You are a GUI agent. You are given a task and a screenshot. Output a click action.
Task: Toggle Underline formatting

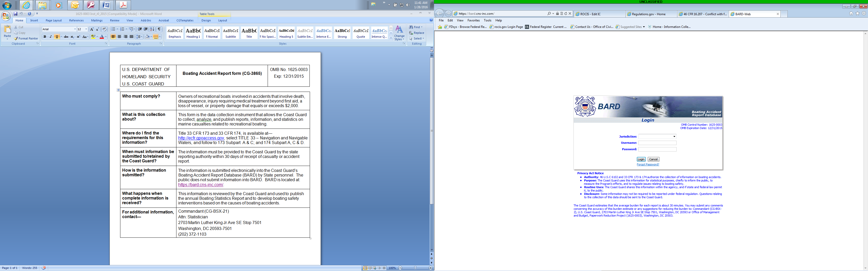pyautogui.click(x=57, y=37)
